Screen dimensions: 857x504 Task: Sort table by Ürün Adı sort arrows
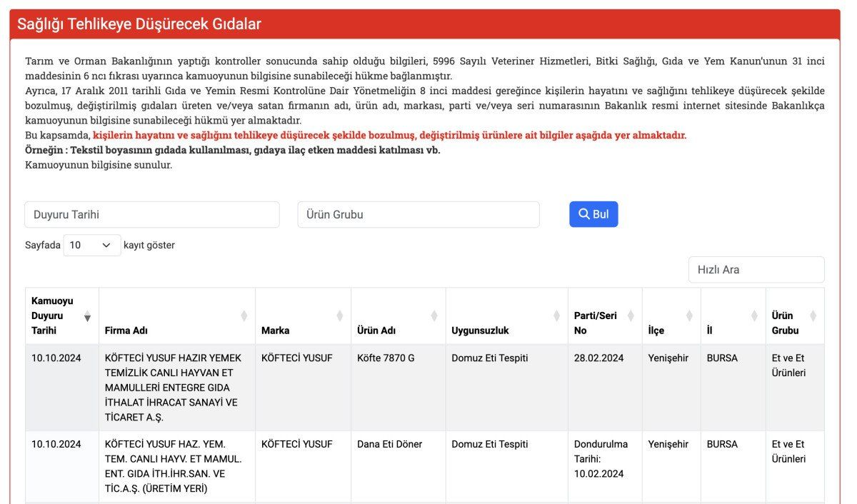(434, 316)
